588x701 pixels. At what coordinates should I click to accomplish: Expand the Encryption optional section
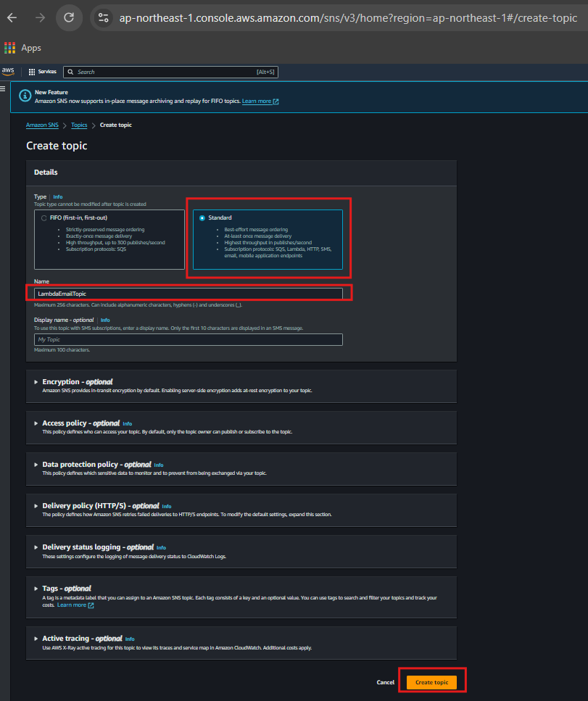(x=36, y=382)
